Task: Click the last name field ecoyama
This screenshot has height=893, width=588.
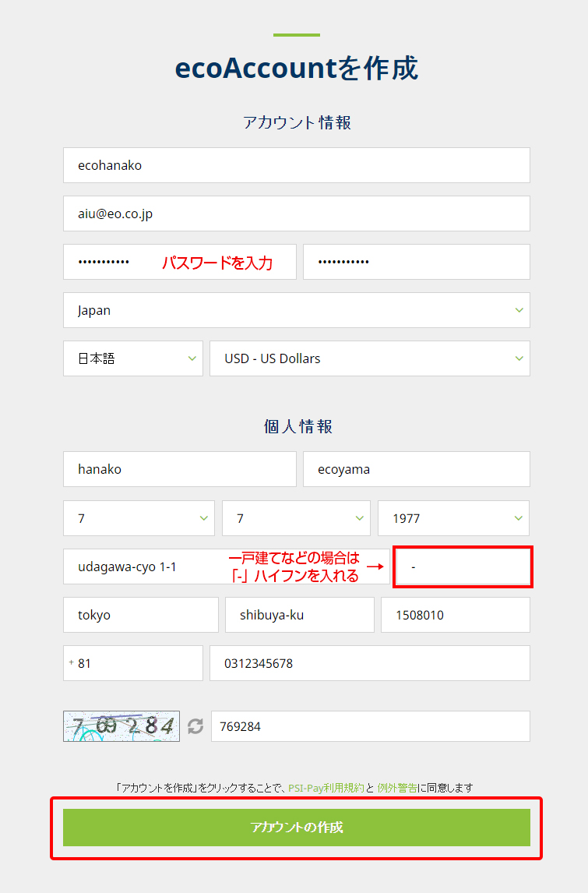Action: pyautogui.click(x=417, y=469)
